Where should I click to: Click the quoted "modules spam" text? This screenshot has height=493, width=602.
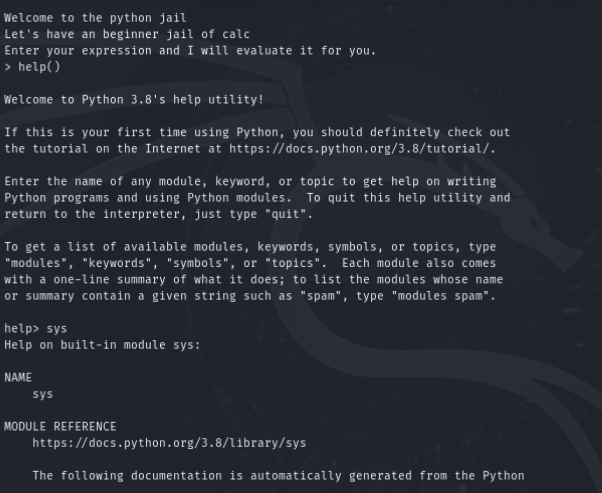452,295
